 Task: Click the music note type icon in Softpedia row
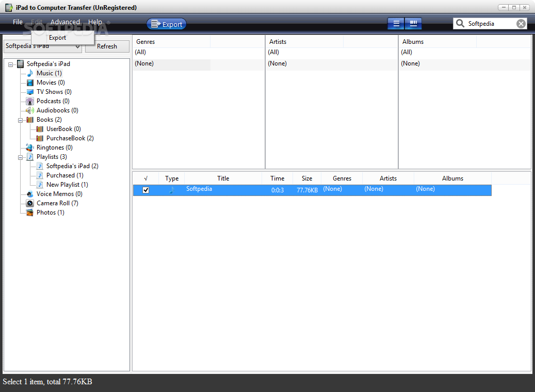(x=172, y=190)
